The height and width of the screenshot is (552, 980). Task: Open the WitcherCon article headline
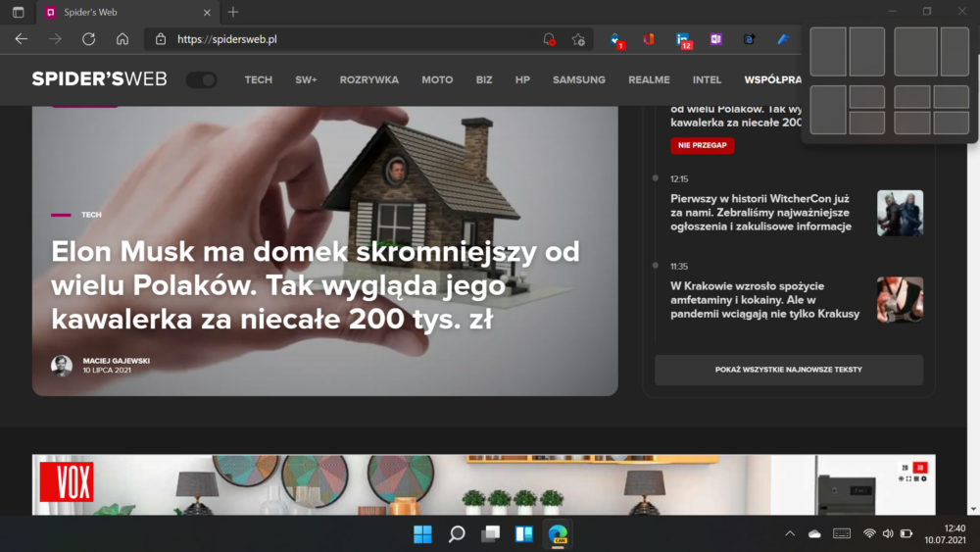pyautogui.click(x=761, y=213)
